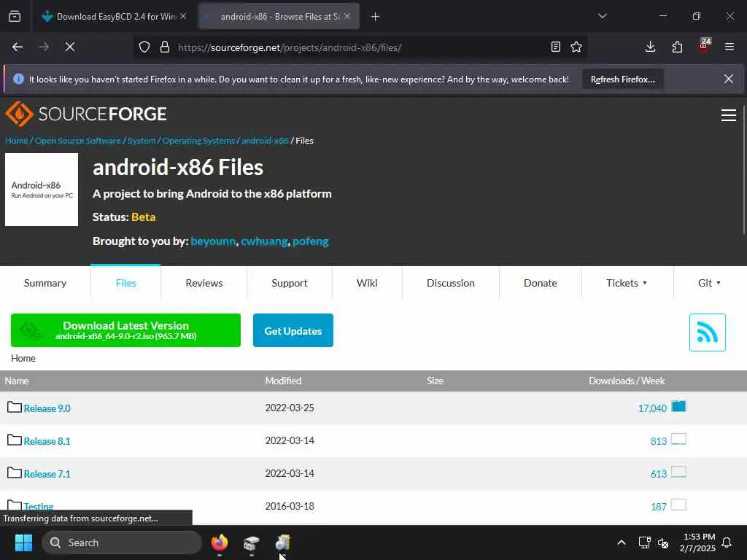Click the Open Source Software breadcrumb link
The width and height of the screenshot is (747, 560).
(78, 141)
